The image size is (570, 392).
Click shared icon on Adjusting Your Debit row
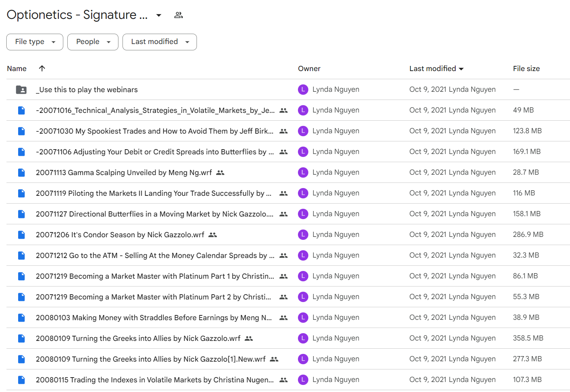click(284, 152)
